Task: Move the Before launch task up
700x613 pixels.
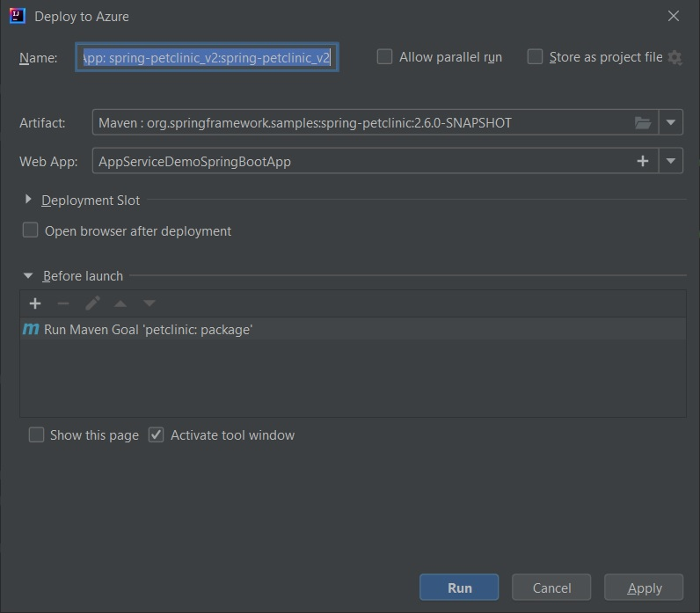Action: pos(120,304)
